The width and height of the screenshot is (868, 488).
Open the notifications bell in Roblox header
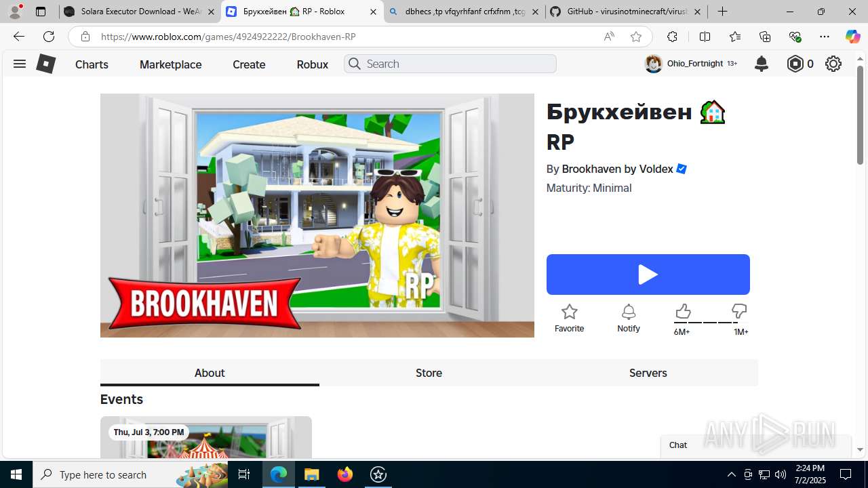[762, 64]
